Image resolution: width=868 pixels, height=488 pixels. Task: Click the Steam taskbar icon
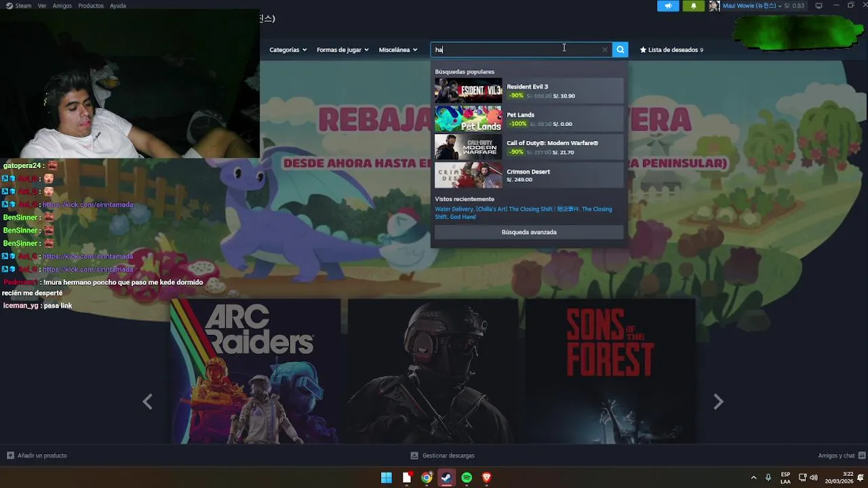coord(446,478)
